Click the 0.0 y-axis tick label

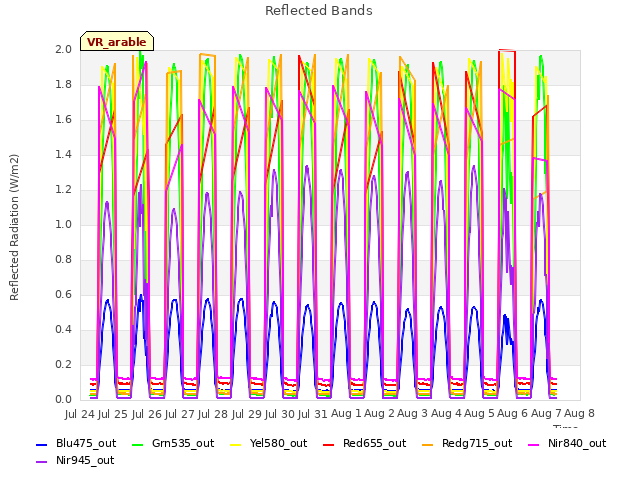63,400
